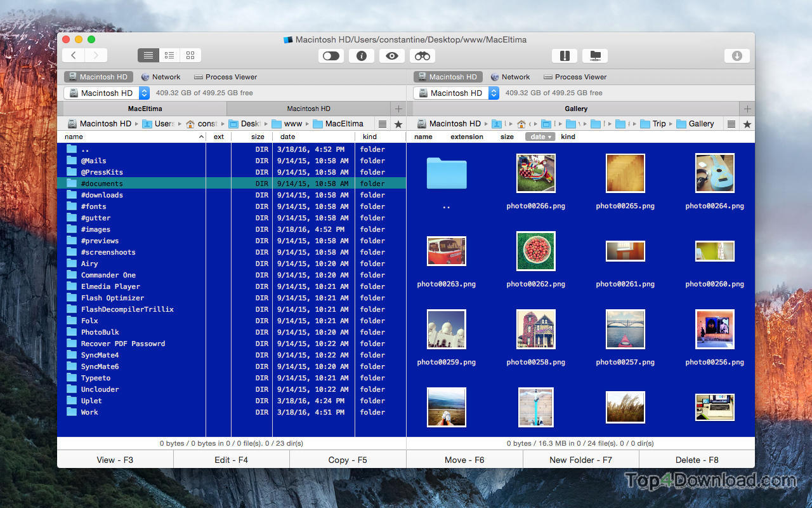Click the network connection icon in toolbar
Viewport: 812px width, 508px height.
[x=595, y=56]
